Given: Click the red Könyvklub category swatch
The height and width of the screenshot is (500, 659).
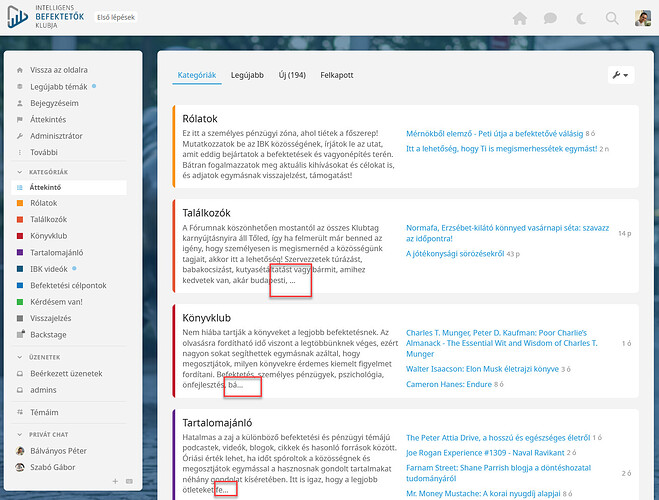Looking at the screenshot, I should point(20,236).
